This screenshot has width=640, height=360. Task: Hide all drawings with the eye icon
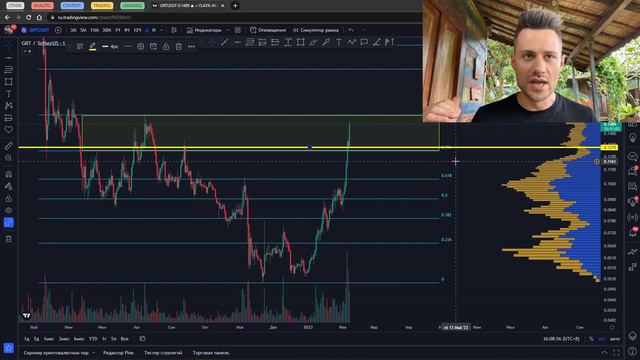pyautogui.click(x=9, y=210)
